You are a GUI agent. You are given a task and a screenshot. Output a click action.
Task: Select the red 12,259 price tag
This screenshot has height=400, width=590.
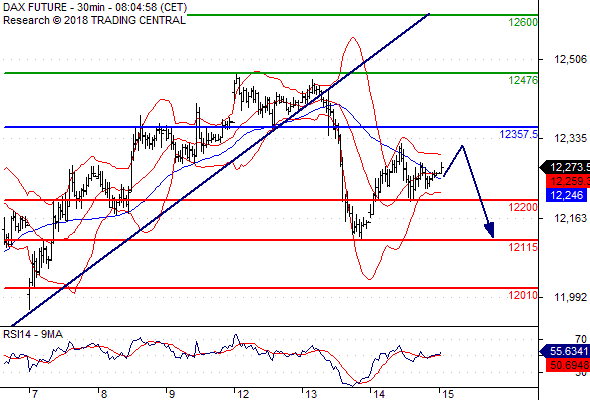pos(568,181)
